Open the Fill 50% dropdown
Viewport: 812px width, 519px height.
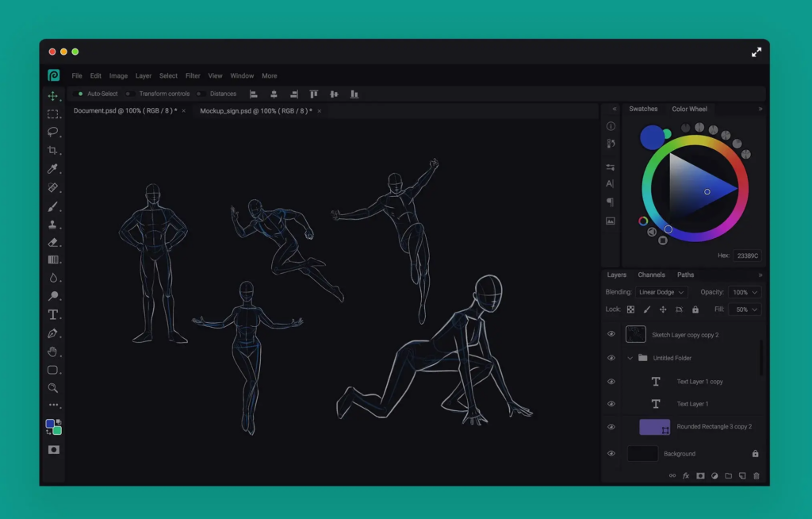tap(745, 309)
